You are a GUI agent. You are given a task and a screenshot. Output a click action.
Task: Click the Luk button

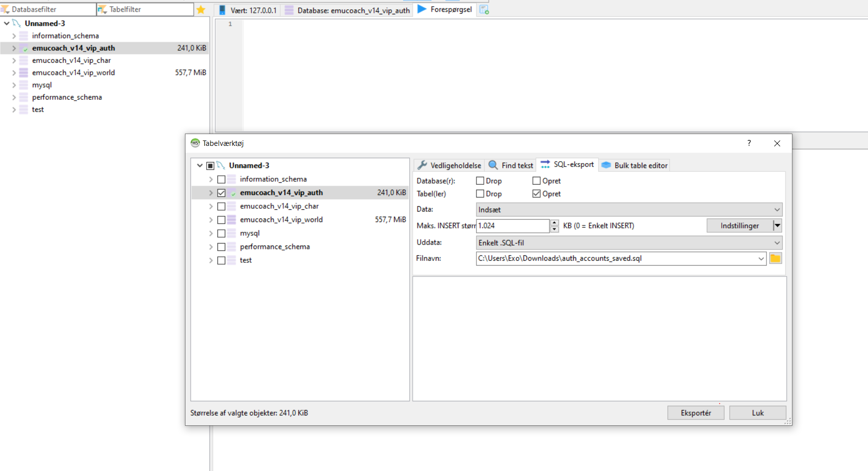point(757,413)
